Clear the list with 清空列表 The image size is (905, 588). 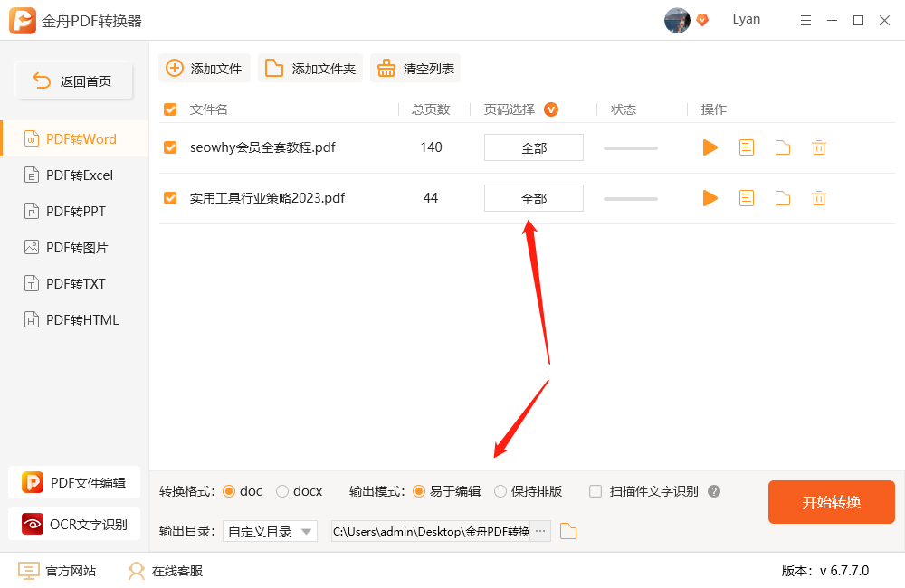click(x=415, y=68)
